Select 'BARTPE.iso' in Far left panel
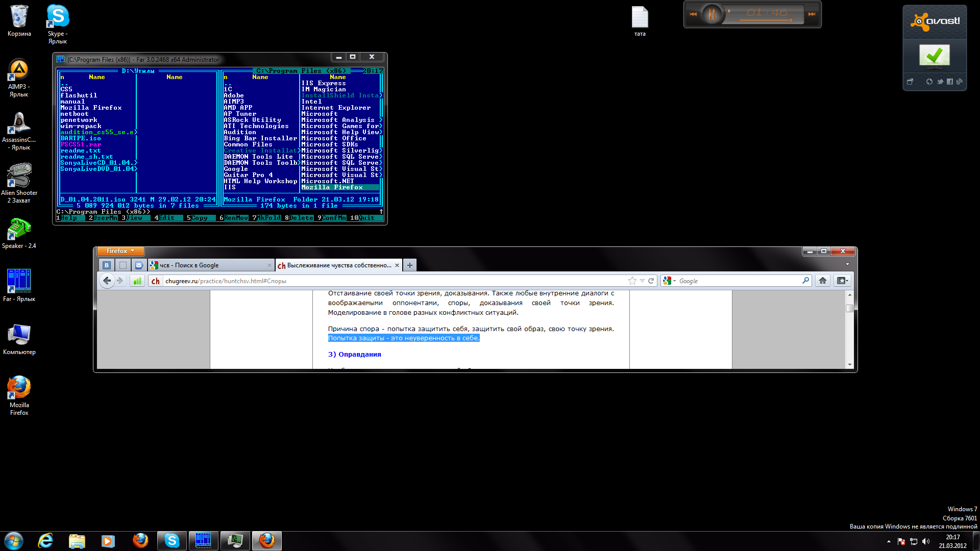 (81, 138)
